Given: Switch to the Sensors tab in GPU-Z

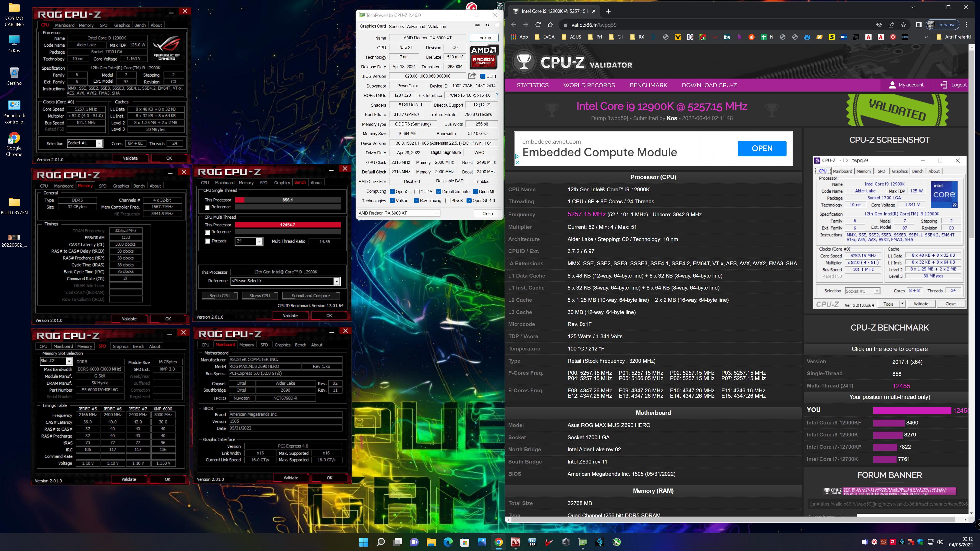Looking at the screenshot, I should point(396,26).
